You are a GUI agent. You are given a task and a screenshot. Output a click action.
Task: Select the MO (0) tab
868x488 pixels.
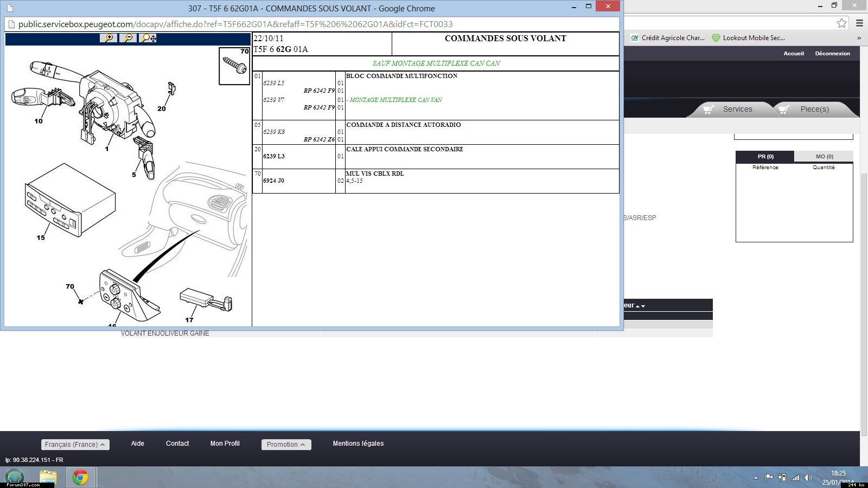coord(824,156)
